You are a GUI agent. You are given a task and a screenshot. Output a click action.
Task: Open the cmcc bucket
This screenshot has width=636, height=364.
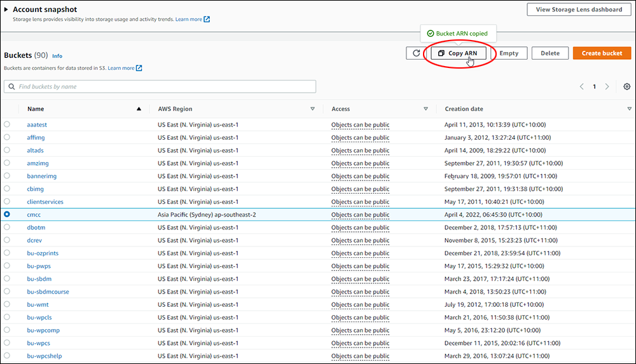tap(34, 215)
